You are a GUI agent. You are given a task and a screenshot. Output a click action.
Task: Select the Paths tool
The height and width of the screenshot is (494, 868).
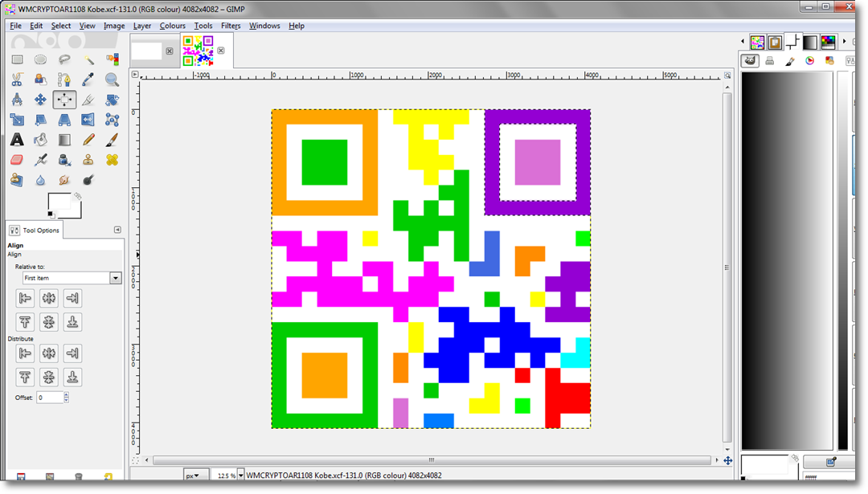tap(64, 80)
